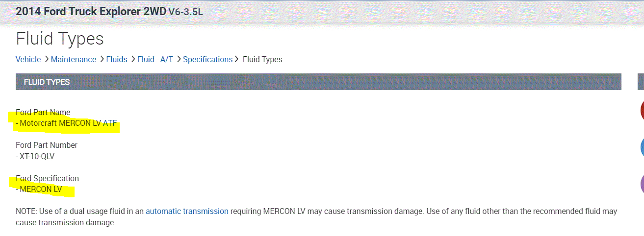
Task: Go to the Maintenance breadcrumb
Action: [x=74, y=59]
